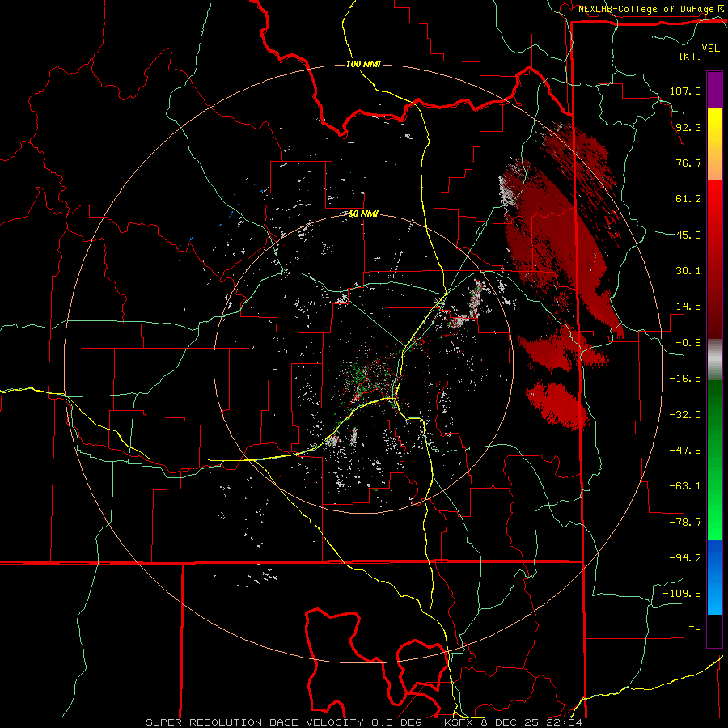Viewport: 728px width, 728px height.
Task: Click the -94.2 legend label
Action: coord(685,557)
